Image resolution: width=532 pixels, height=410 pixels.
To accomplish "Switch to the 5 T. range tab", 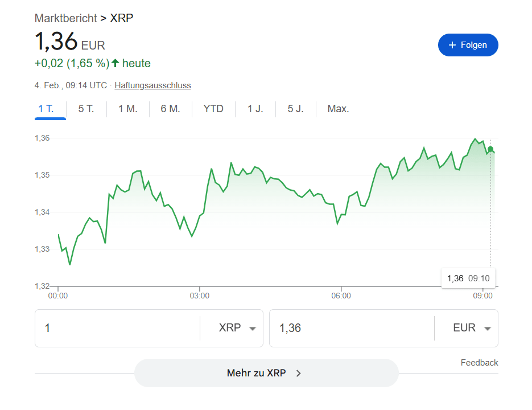I will [x=86, y=109].
